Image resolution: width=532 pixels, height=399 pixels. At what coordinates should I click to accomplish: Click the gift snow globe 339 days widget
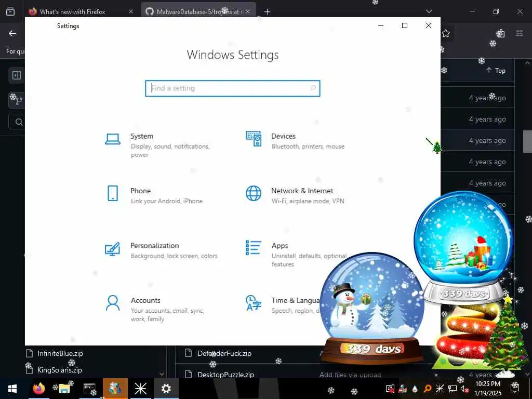(x=463, y=248)
